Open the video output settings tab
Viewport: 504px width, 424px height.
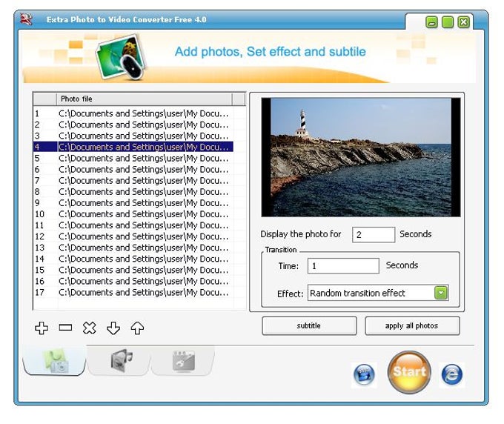pos(184,360)
